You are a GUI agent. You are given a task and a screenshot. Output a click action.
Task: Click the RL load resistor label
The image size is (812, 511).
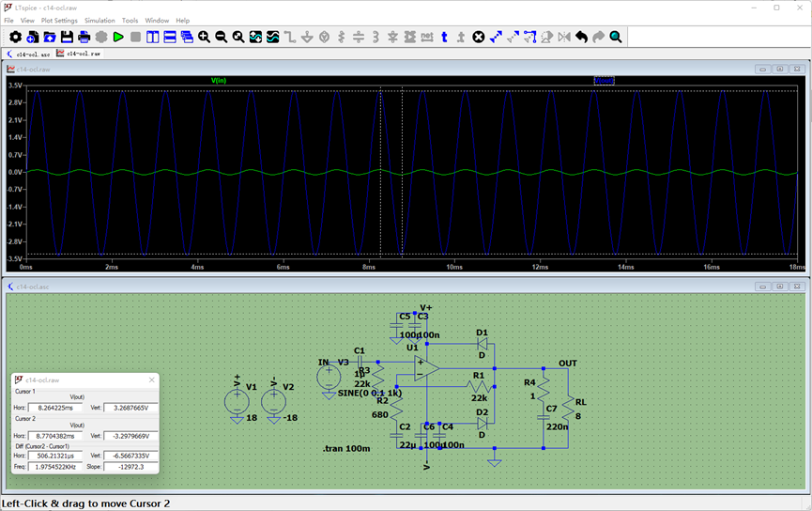click(580, 402)
